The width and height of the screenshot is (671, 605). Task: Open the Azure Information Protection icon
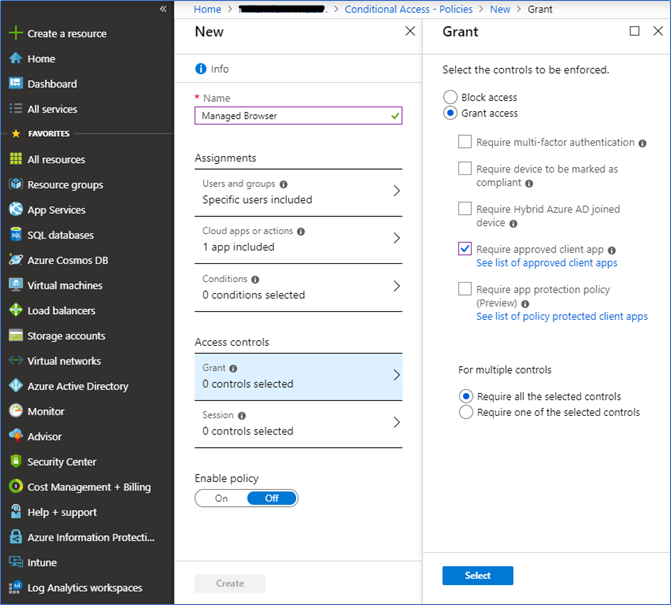click(16, 537)
